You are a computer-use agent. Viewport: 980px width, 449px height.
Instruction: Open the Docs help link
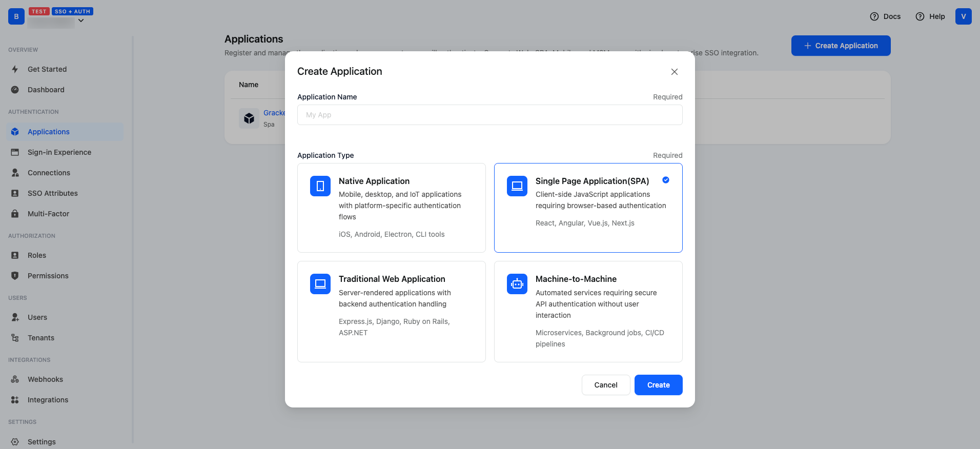tap(885, 16)
